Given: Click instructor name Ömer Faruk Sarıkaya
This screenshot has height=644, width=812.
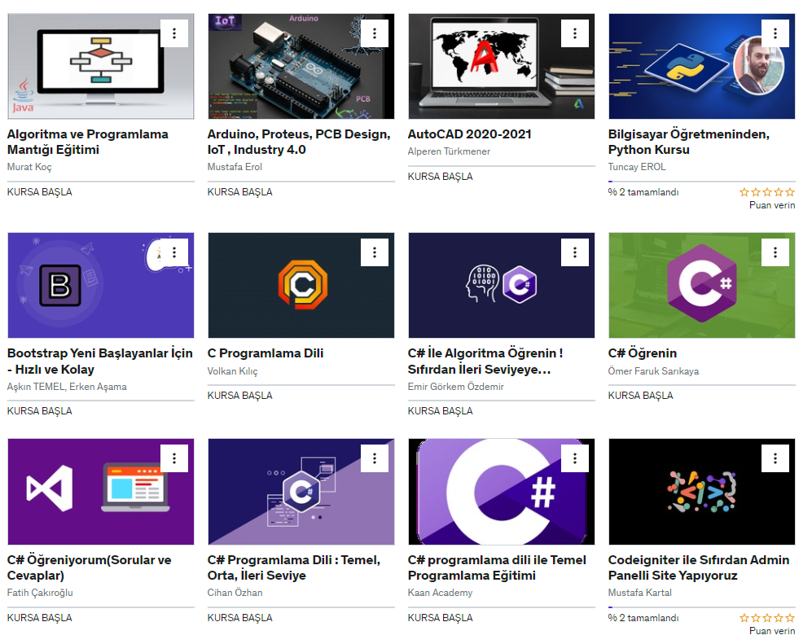Looking at the screenshot, I should [653, 371].
